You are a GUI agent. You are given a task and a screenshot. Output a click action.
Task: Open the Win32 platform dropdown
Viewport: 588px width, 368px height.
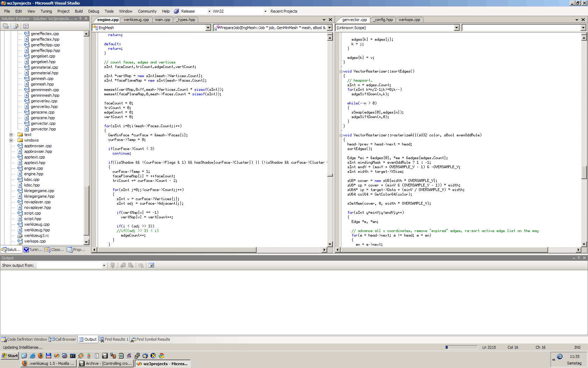[x=265, y=11]
